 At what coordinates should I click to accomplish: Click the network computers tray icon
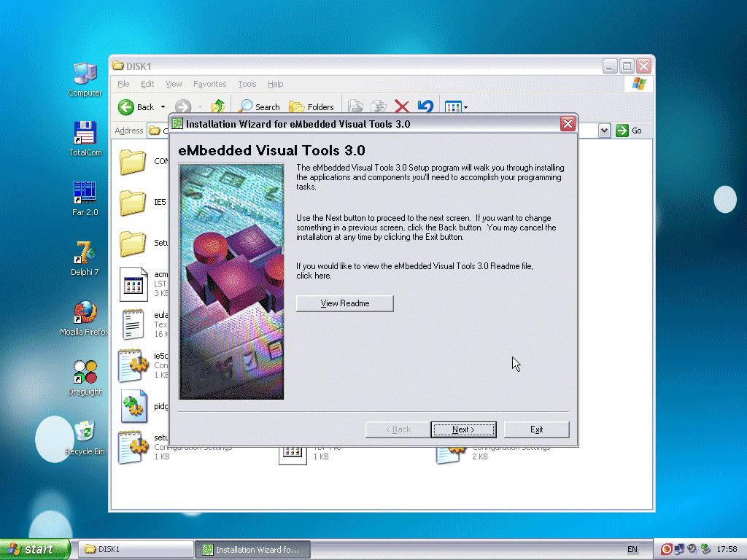679,550
